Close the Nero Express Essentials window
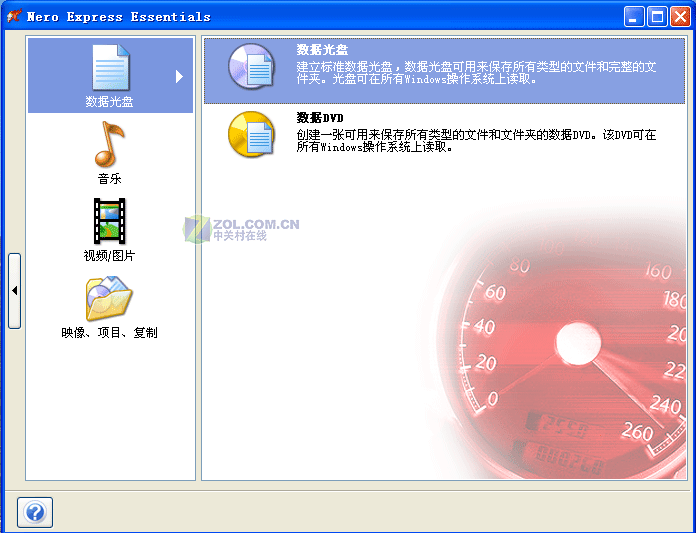696x533 pixels. (x=680, y=17)
